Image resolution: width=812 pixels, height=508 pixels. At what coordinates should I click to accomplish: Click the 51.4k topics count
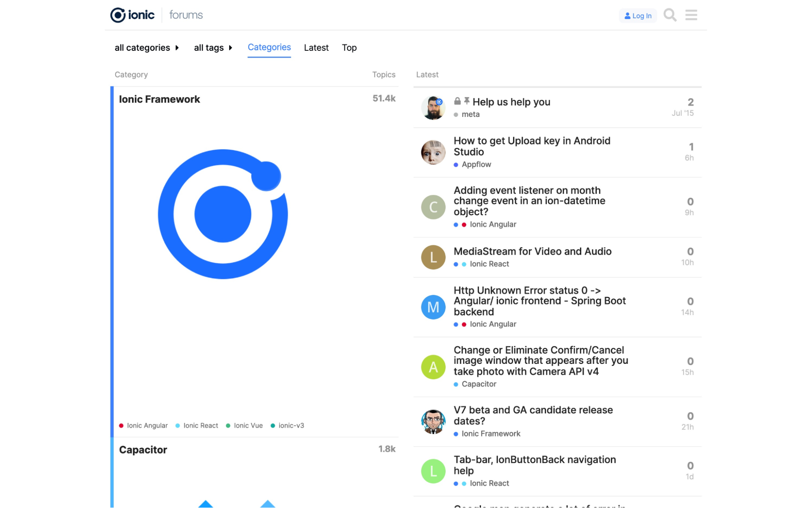tap(384, 98)
